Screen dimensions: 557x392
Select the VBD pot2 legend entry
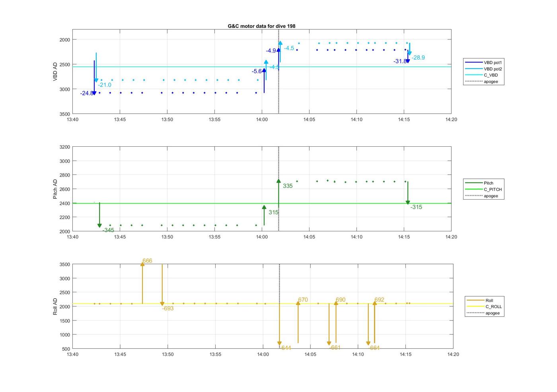point(484,69)
